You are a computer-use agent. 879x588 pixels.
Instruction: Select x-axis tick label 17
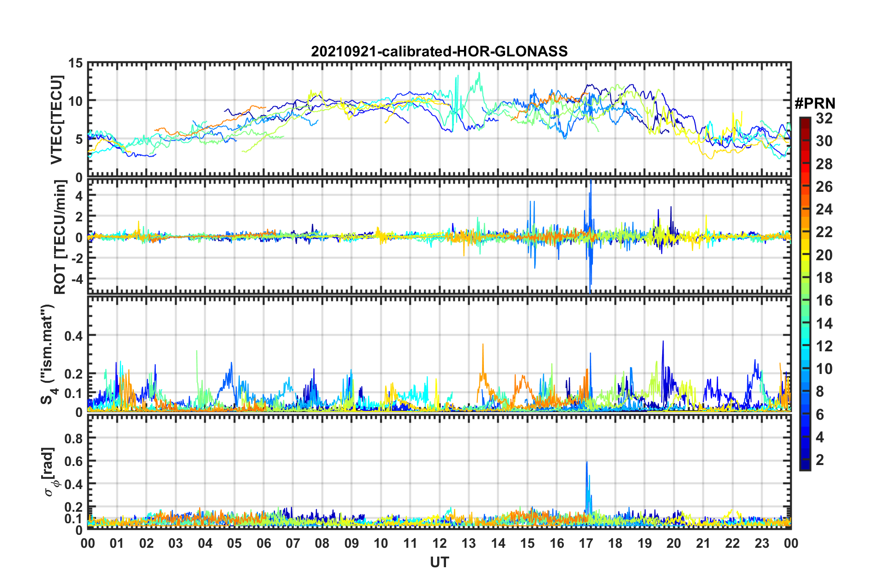586,543
